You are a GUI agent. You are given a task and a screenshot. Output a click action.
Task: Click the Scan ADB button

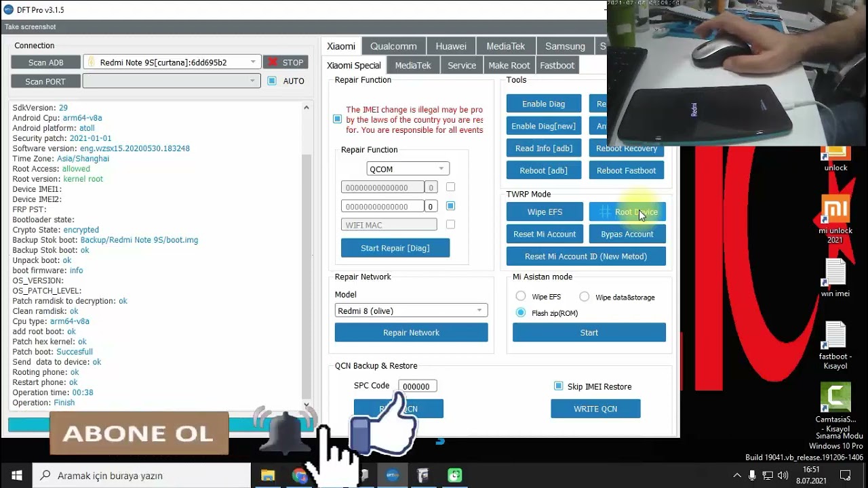pos(46,62)
